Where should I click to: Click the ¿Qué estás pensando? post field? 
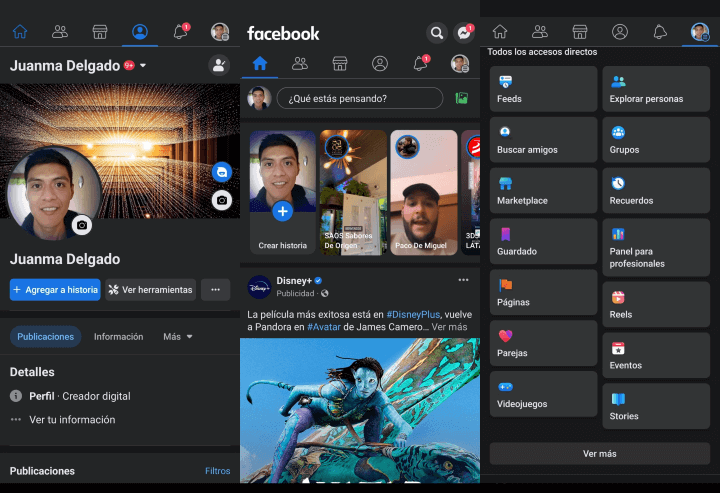360,98
